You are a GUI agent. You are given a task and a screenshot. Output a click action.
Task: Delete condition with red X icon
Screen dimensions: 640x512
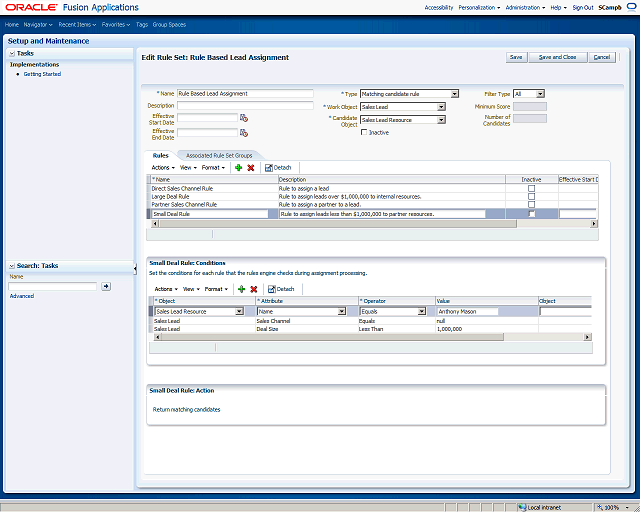(x=253, y=289)
